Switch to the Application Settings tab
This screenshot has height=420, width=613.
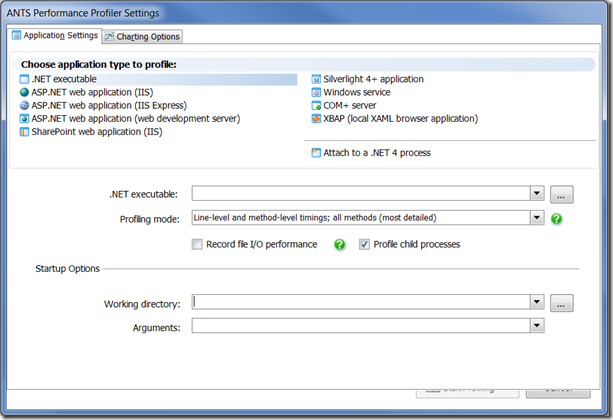click(55, 36)
